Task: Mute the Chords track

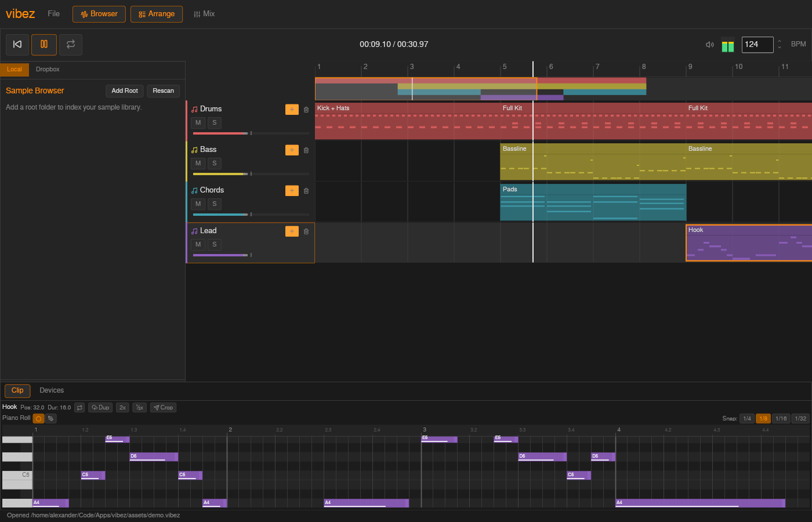Action: (x=198, y=204)
